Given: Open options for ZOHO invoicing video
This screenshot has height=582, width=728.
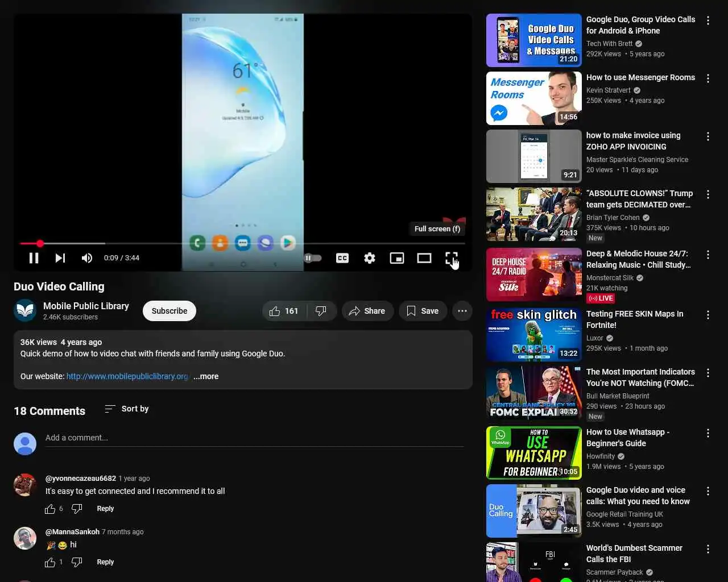Looking at the screenshot, I should click(708, 136).
